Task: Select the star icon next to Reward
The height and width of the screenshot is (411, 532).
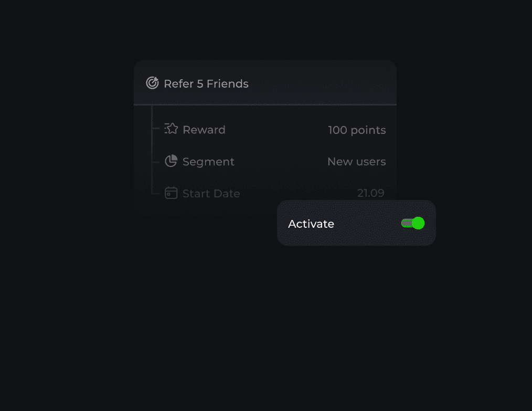Action: [x=171, y=129]
